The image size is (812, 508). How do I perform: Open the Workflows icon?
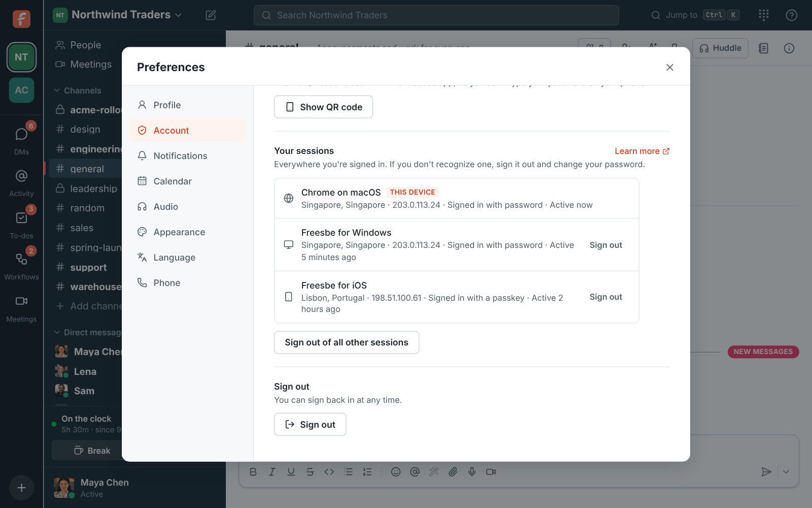[x=21, y=260]
